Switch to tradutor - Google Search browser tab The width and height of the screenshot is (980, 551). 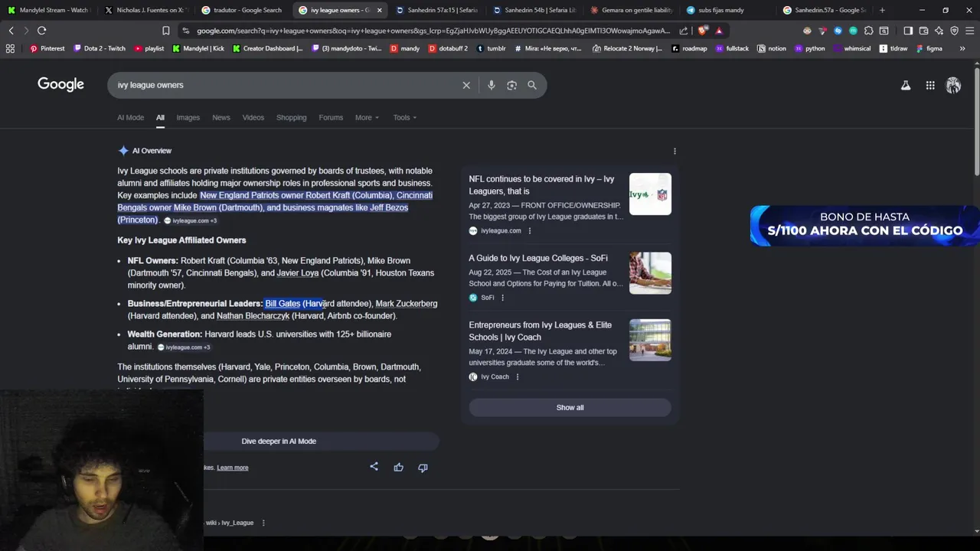[x=241, y=10]
